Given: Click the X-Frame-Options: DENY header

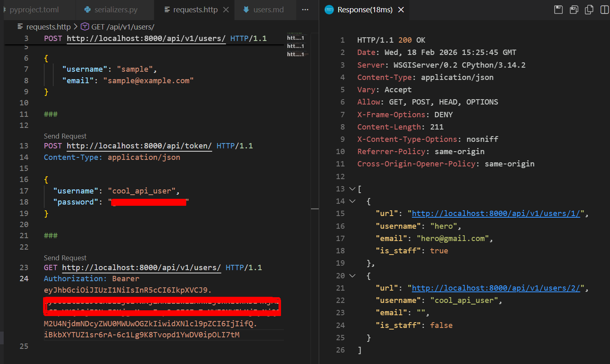Looking at the screenshot, I should click(405, 115).
